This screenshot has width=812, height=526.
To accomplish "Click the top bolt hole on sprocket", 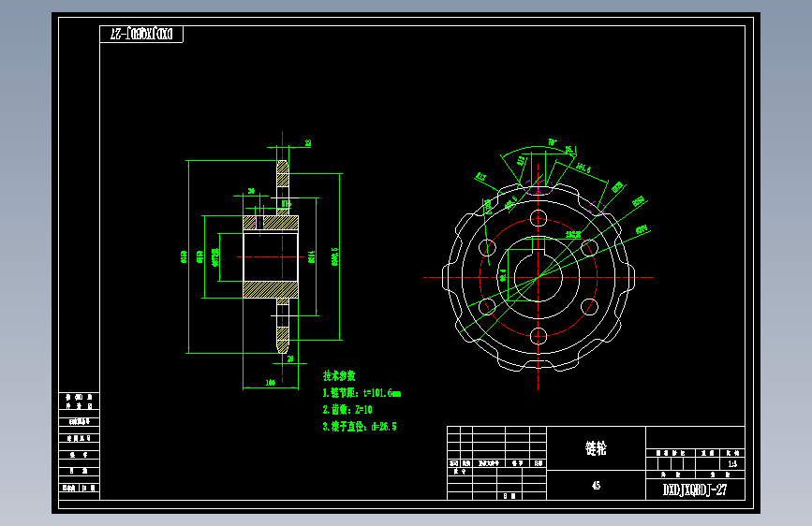I will click(538, 218).
